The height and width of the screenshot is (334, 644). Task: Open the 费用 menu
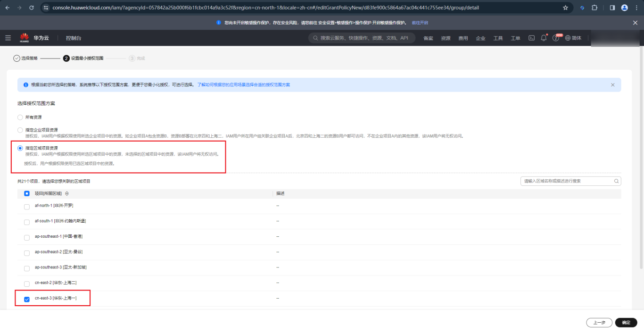463,38
